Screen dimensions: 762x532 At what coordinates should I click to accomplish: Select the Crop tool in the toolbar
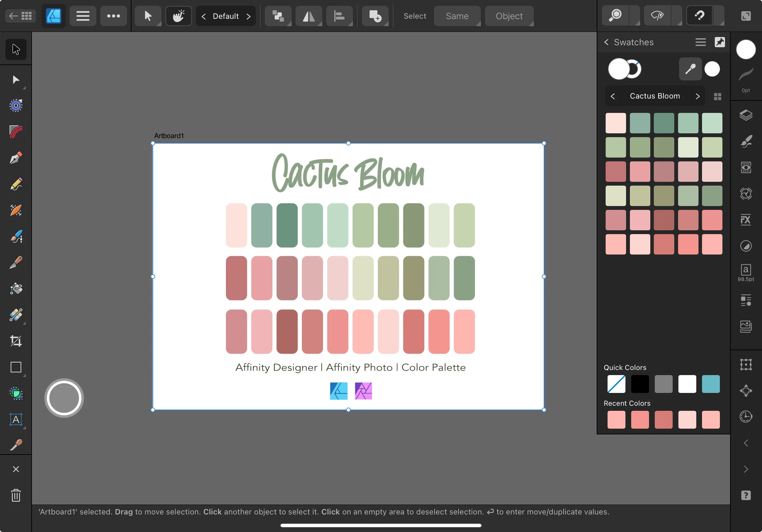(16, 341)
